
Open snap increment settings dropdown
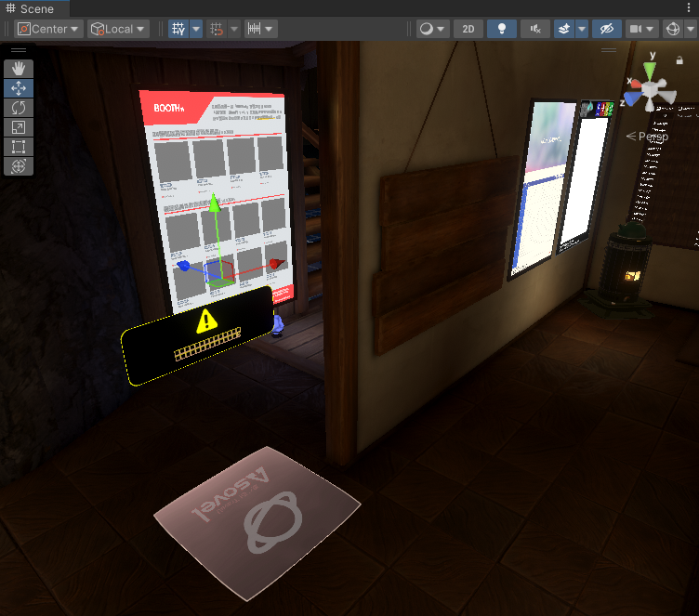coord(261,29)
